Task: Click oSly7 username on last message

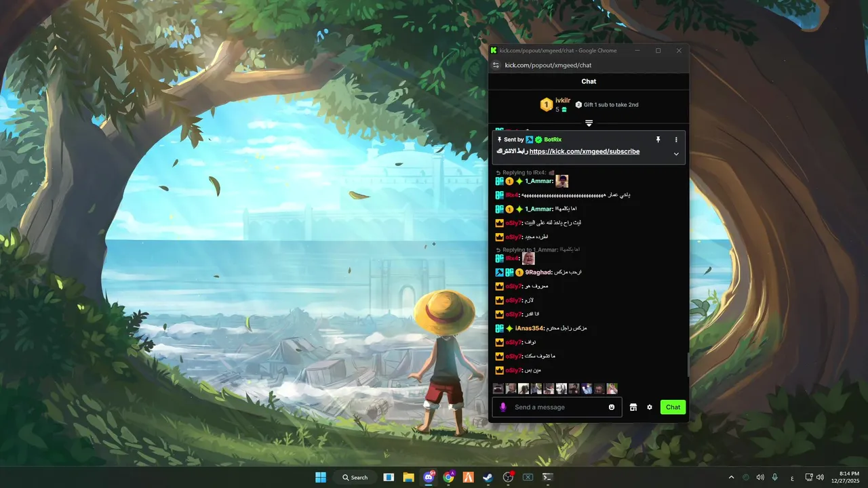Action: 513,371
